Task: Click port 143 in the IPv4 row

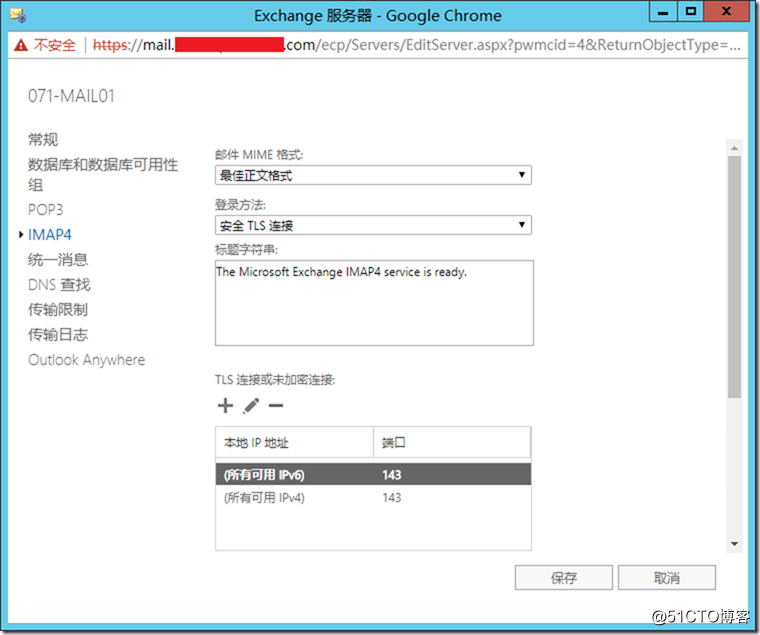Action: 392,498
